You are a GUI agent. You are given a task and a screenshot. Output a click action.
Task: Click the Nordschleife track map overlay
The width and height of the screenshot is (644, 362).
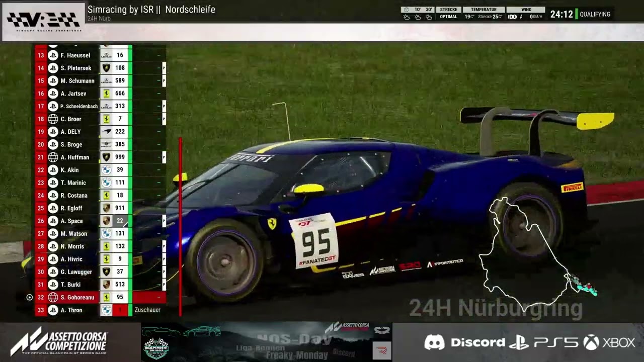[537, 254]
